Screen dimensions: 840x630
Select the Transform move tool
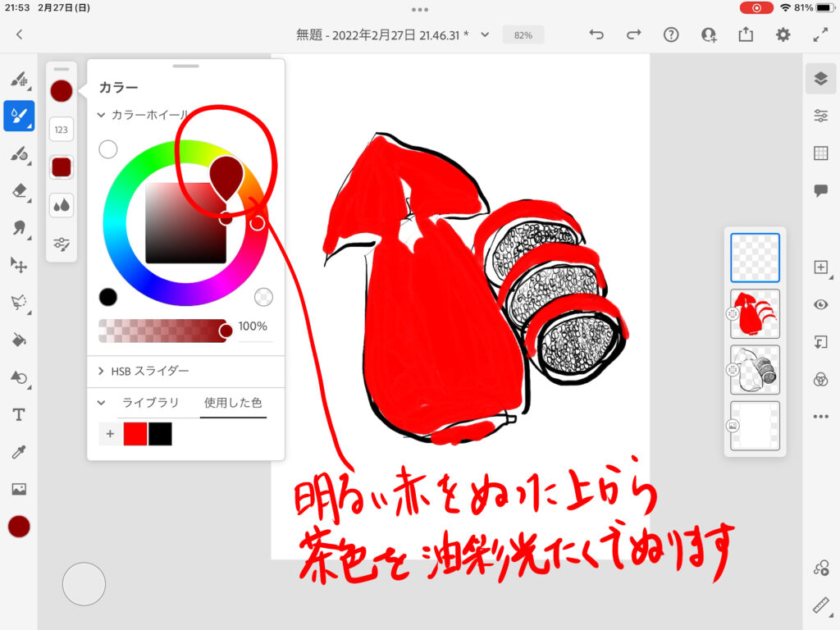click(x=19, y=264)
